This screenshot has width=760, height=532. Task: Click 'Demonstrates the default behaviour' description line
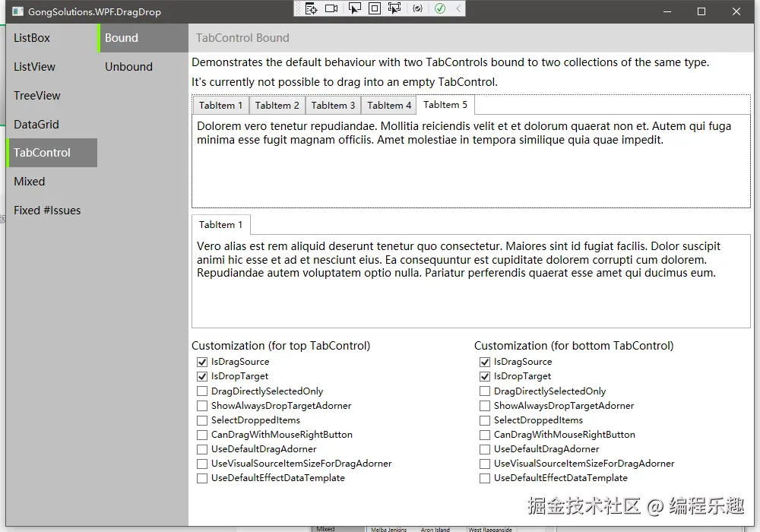tap(450, 62)
